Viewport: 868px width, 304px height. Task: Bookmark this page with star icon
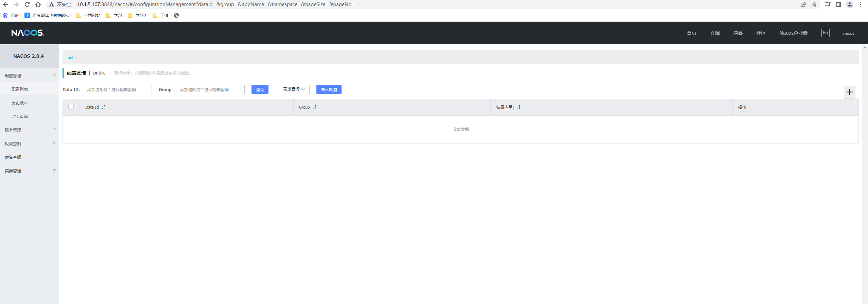(x=814, y=4)
